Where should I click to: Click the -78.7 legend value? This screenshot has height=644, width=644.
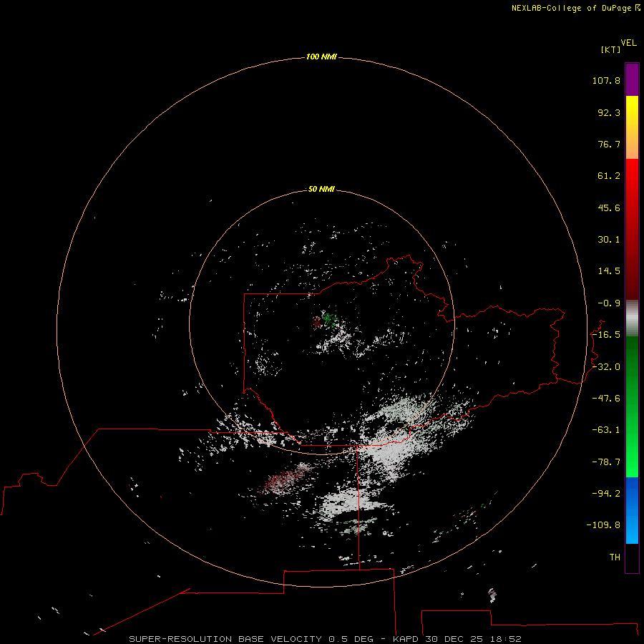(606, 462)
